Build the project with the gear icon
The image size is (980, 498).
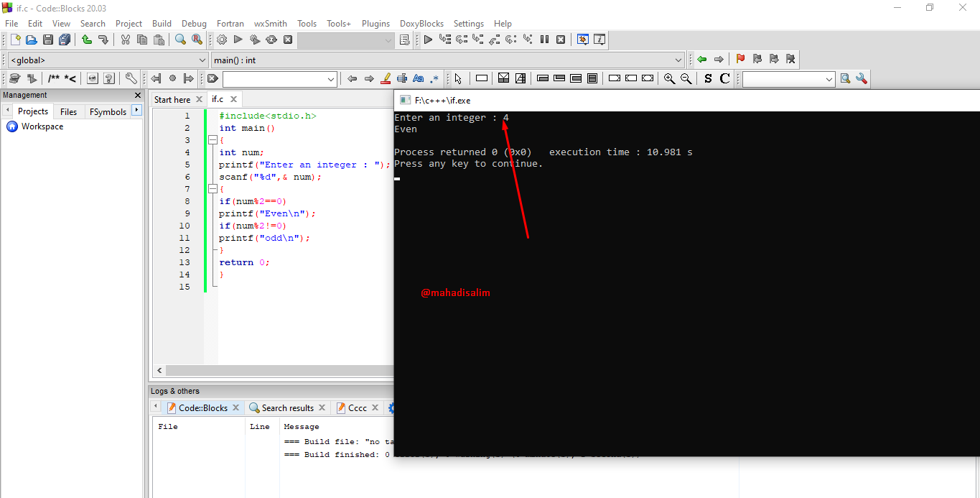tap(222, 40)
